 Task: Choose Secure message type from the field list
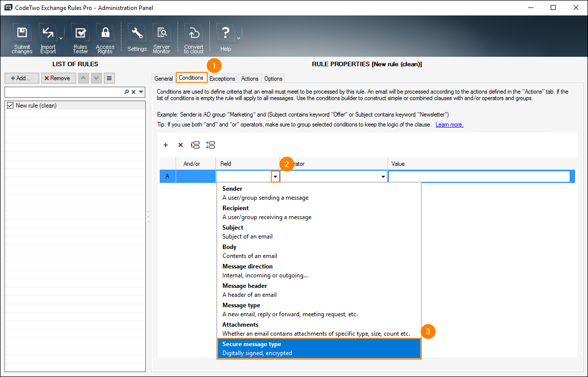tap(319, 349)
